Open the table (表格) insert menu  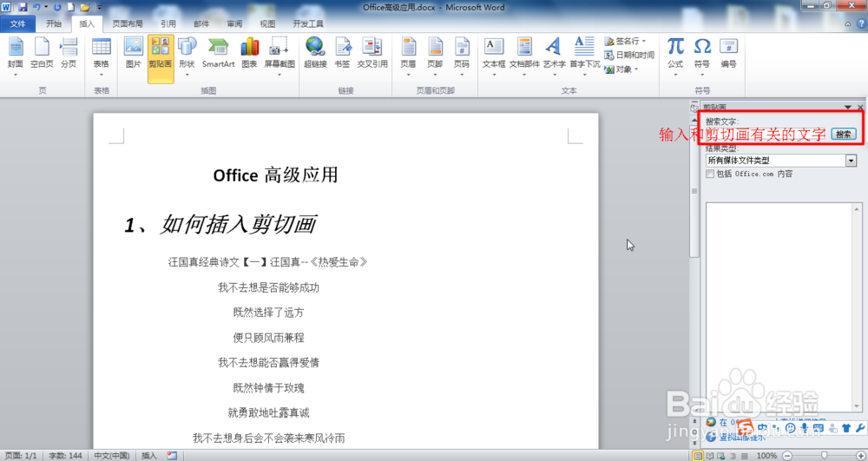tap(102, 56)
